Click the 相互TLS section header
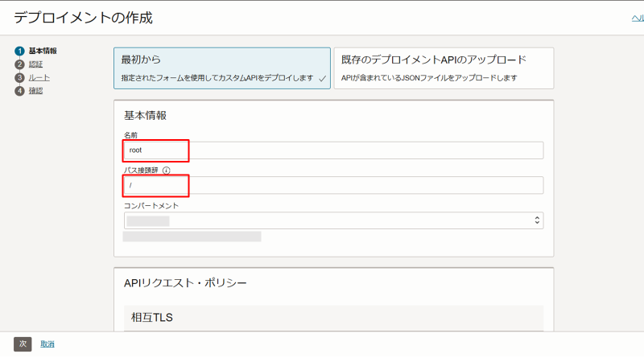This screenshot has width=644, height=362. (x=333, y=318)
